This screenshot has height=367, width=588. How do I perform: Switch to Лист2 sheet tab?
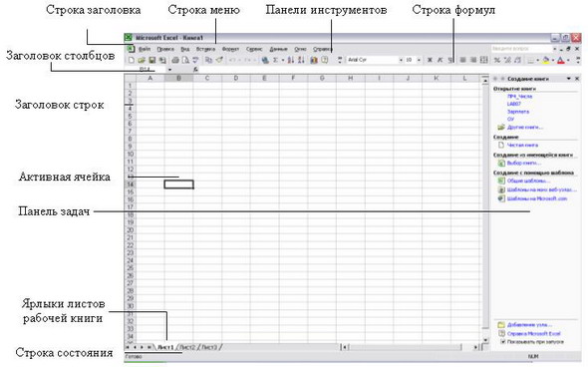(x=188, y=347)
